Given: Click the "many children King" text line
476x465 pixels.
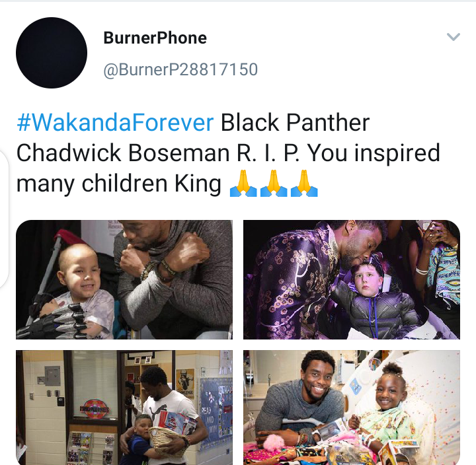Looking at the screenshot, I should pos(119,184).
